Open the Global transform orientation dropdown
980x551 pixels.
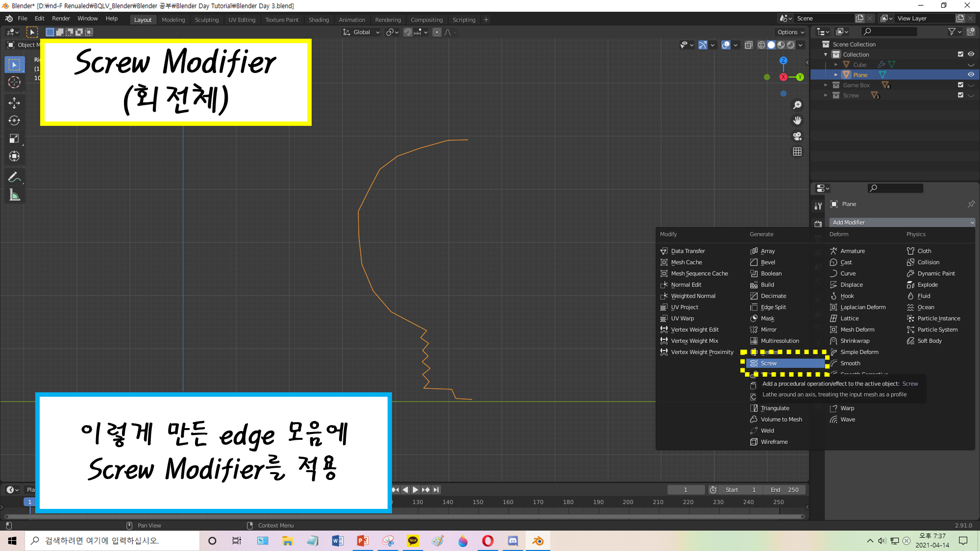tap(362, 32)
